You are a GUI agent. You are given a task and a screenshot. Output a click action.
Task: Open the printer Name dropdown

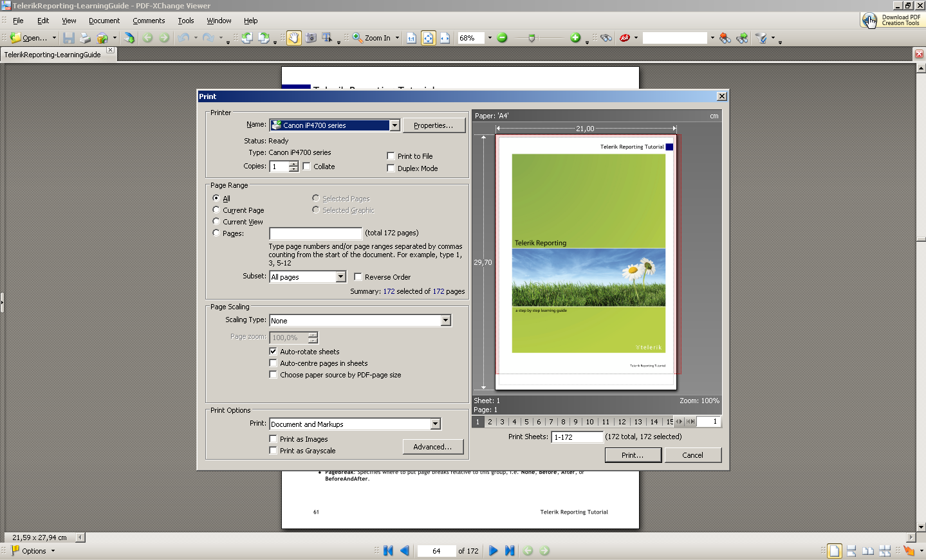coord(394,125)
